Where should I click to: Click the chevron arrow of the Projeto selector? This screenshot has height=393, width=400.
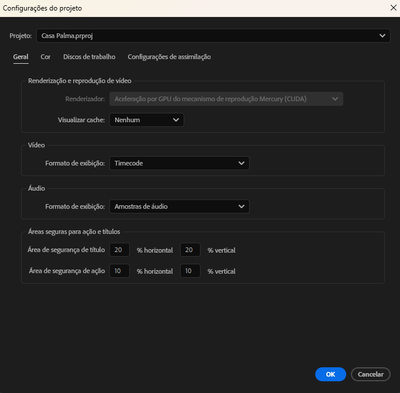pos(382,36)
